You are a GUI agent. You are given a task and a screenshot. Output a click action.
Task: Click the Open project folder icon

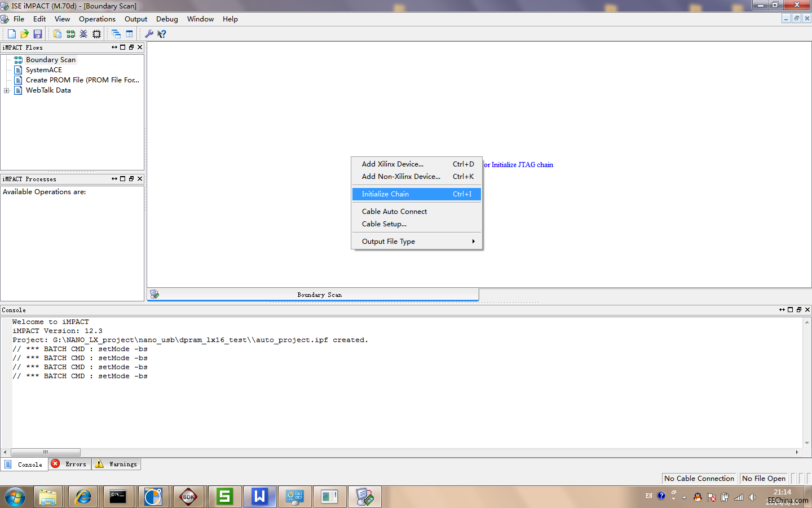coord(24,34)
